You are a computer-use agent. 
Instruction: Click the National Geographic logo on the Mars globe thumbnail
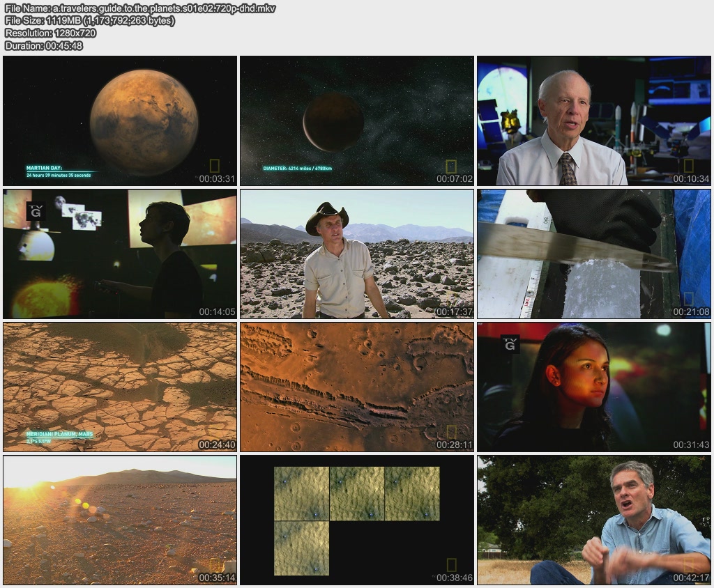[x=215, y=166]
